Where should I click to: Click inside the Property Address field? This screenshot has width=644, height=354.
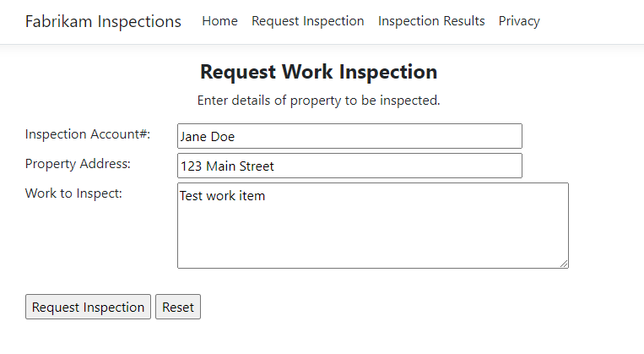349,166
